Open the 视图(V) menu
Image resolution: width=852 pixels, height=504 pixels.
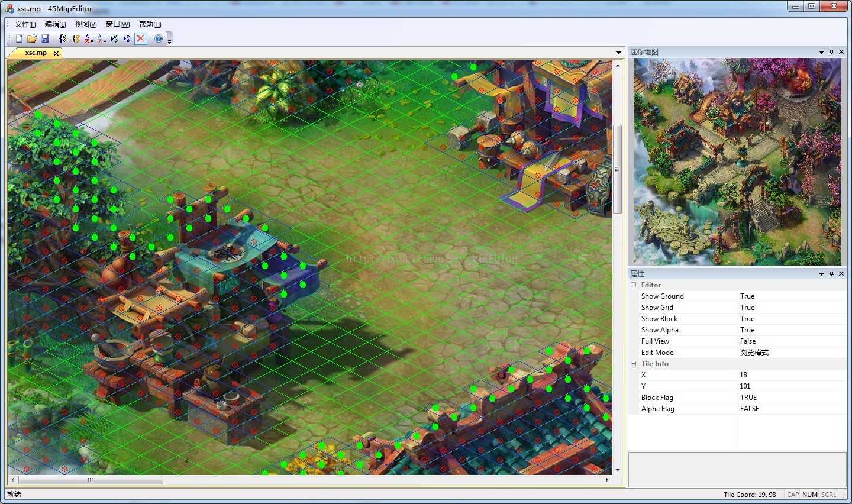click(86, 24)
